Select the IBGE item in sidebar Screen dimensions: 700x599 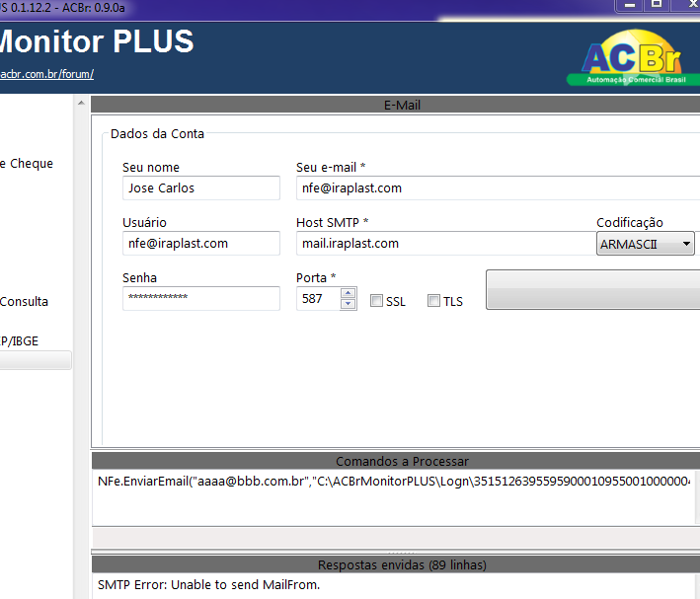tap(19, 341)
